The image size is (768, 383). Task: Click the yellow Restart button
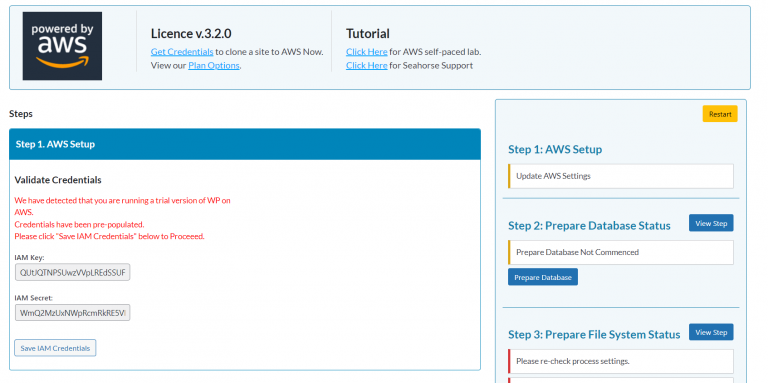pyautogui.click(x=720, y=114)
